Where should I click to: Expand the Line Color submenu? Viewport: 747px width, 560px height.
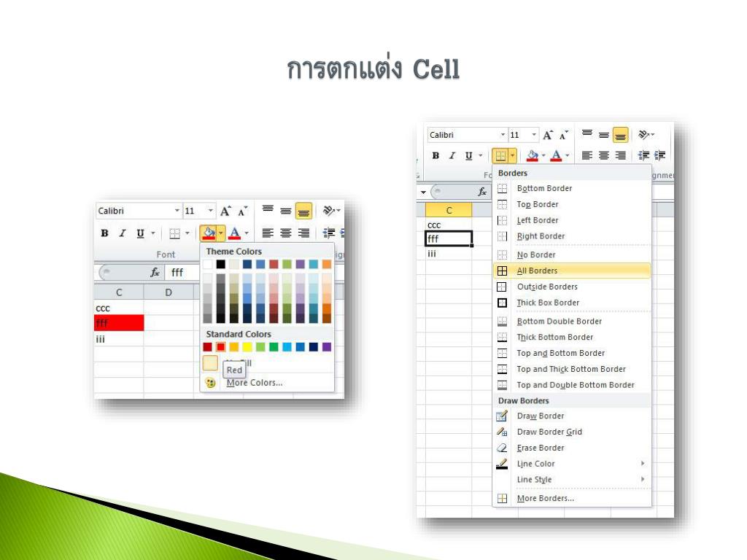(572, 464)
